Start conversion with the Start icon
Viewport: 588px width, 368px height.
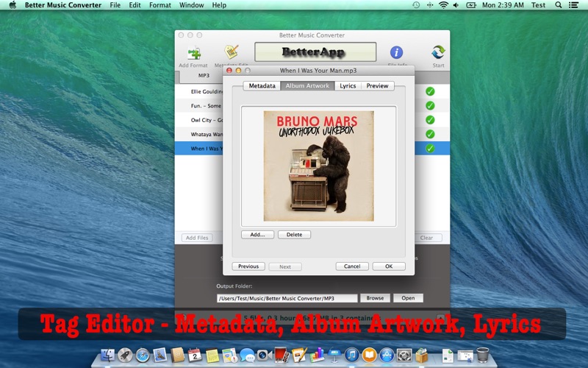click(438, 52)
